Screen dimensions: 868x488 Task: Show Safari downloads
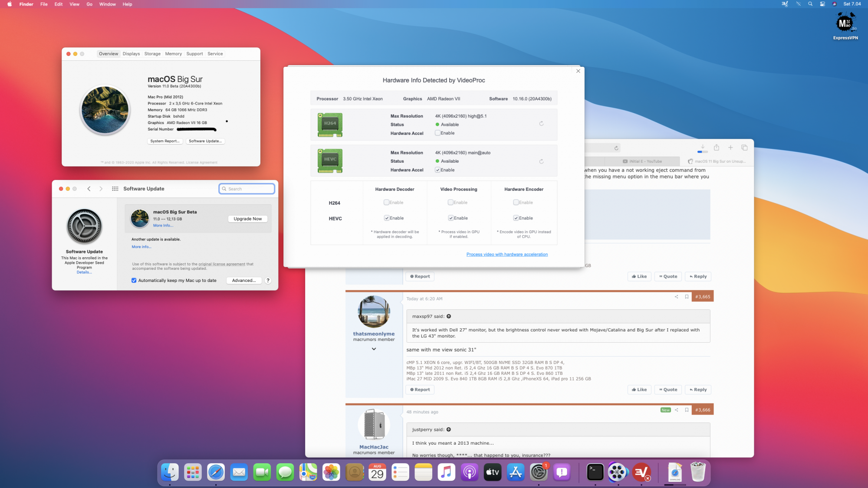(703, 147)
